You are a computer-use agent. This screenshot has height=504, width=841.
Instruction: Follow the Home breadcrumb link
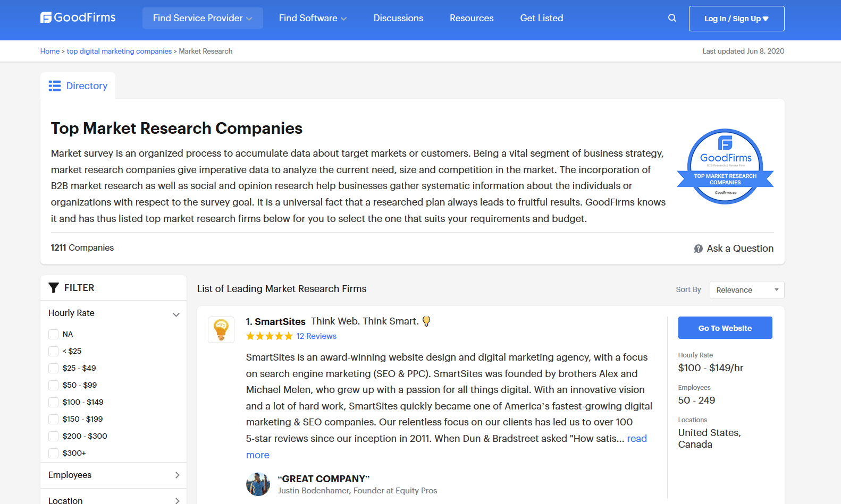tap(50, 52)
